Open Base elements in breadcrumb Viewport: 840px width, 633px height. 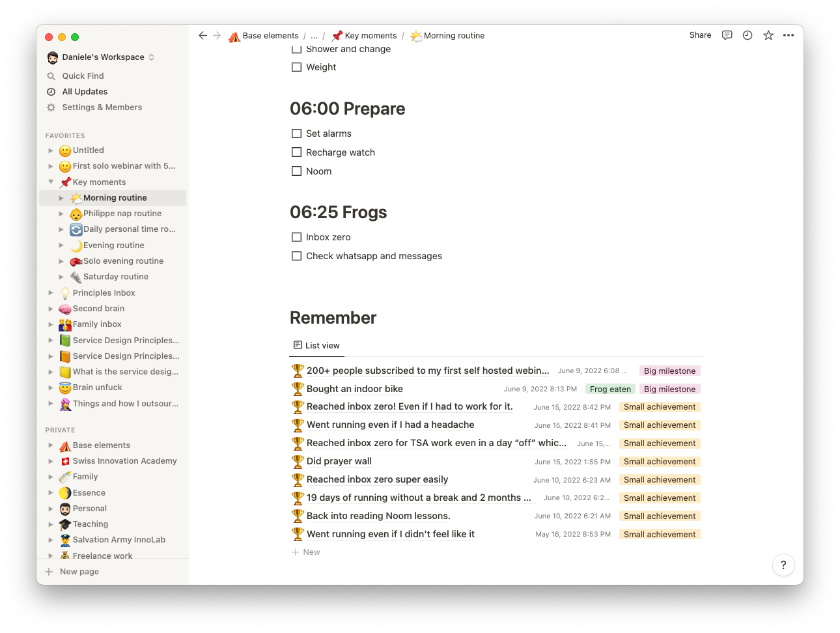264,36
